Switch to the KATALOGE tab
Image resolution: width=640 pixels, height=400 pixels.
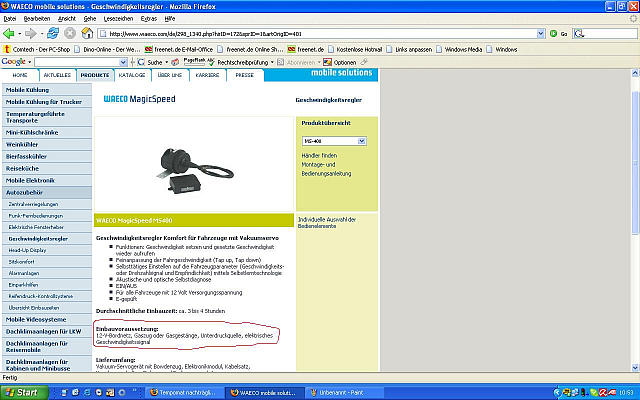pyautogui.click(x=132, y=75)
